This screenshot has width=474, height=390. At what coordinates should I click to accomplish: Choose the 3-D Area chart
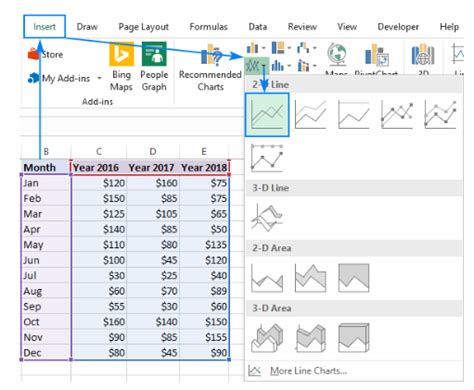point(267,338)
